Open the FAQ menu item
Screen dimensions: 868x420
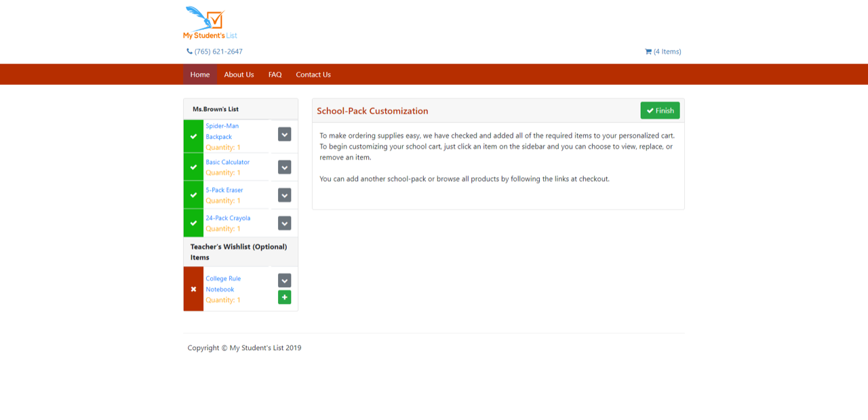click(x=275, y=75)
